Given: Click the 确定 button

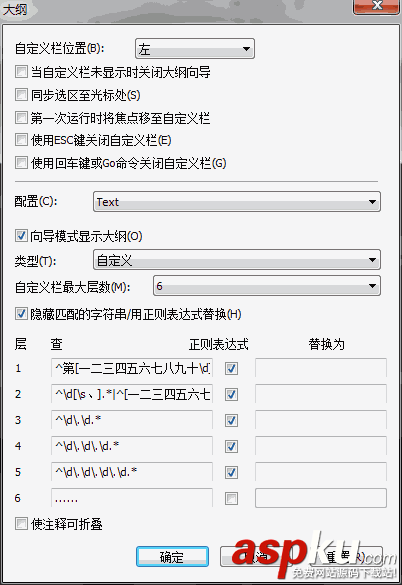Looking at the screenshot, I should point(172,557).
